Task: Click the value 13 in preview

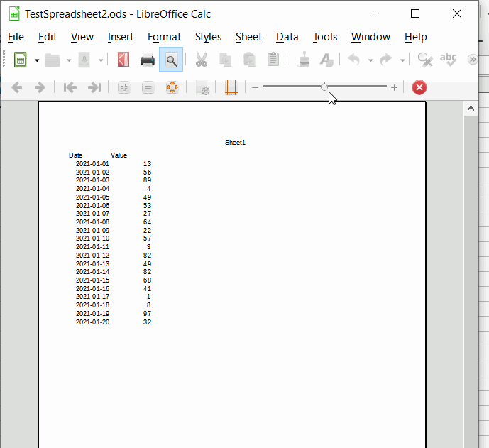Action: 147,164
